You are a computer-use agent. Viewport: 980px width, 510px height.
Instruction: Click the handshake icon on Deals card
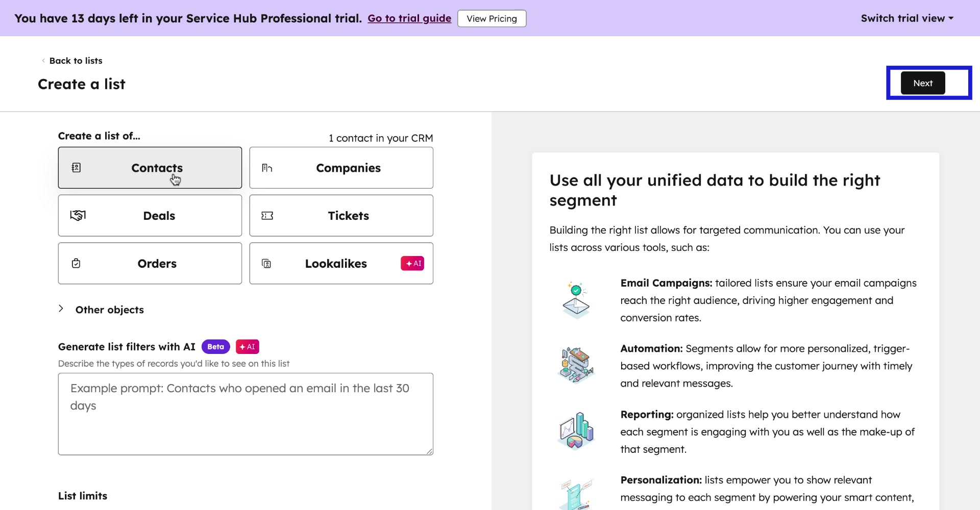tap(78, 215)
